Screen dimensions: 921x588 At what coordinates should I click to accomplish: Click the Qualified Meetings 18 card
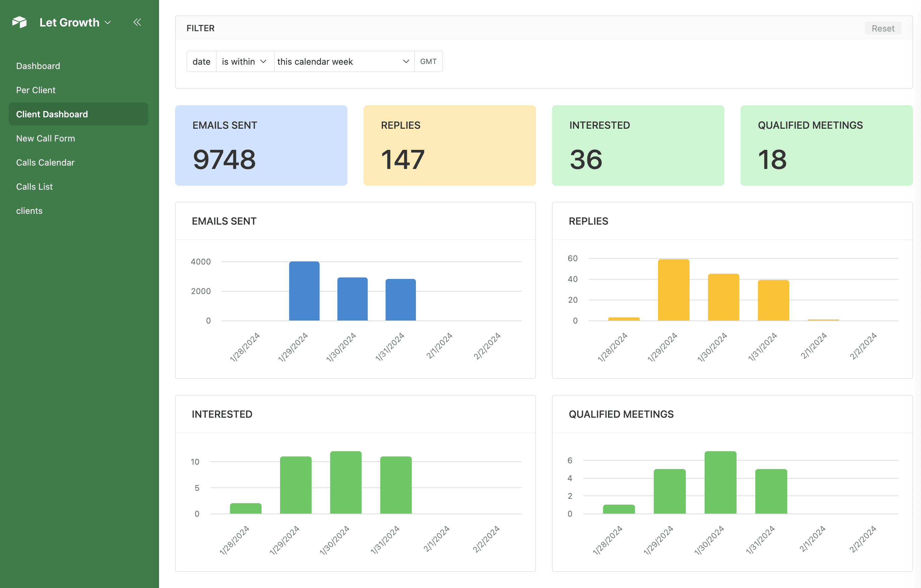coord(826,145)
